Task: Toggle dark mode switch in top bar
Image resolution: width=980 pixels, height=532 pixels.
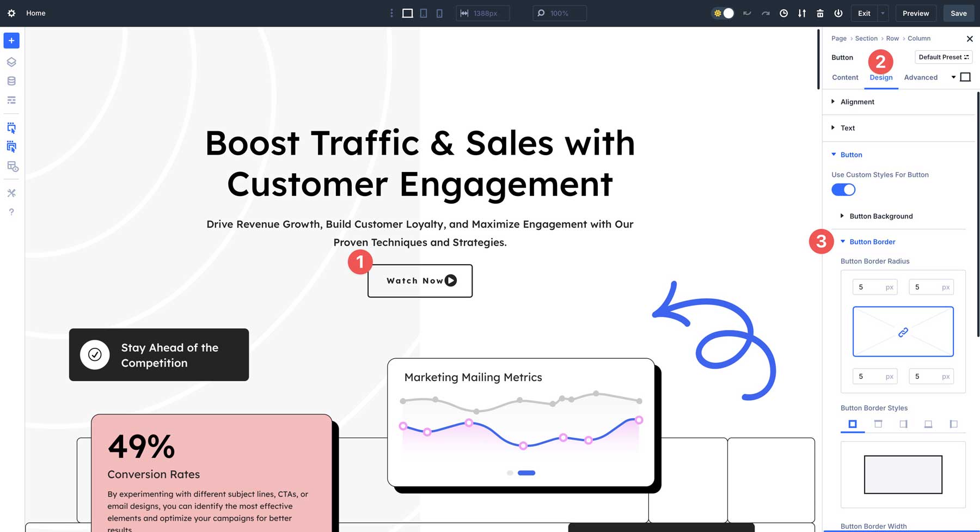Action: tap(722, 13)
